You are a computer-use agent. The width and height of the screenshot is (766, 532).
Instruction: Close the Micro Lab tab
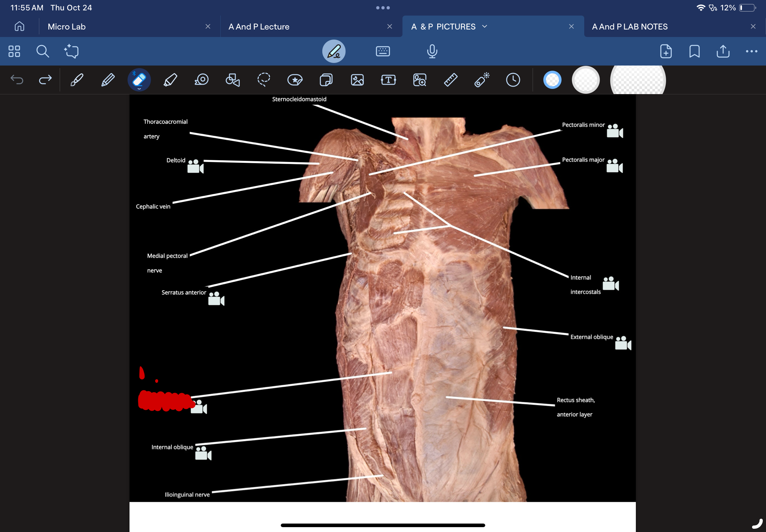[x=208, y=26]
